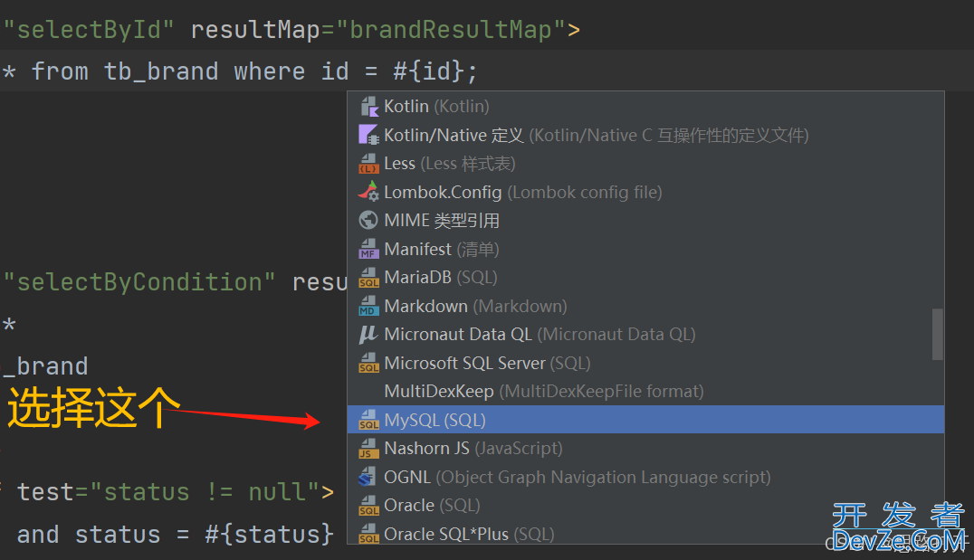Image resolution: width=974 pixels, height=560 pixels.
Task: Select Manifest (清单) option
Action: click(x=646, y=249)
